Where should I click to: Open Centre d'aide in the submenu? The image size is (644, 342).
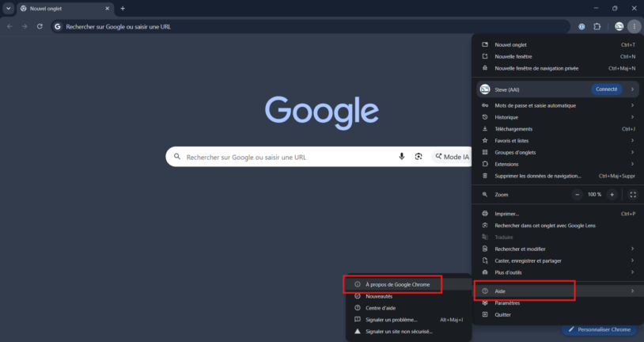tap(409, 308)
